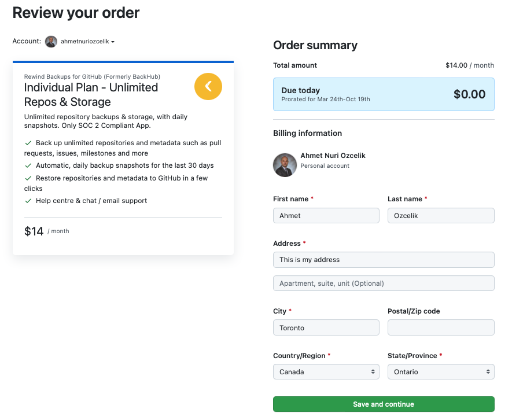Image resolution: width=512 pixels, height=420 pixels.
Task: Open the ahmetnuriozcelik account switcher dropdown
Action: [87, 42]
